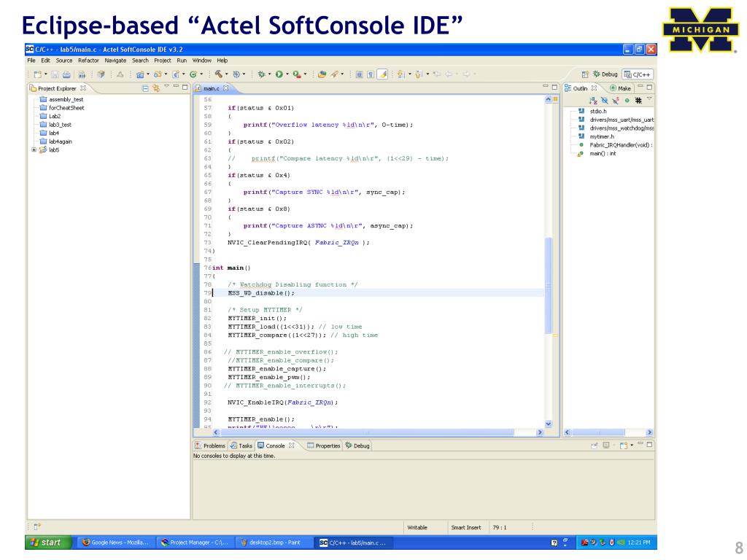747x560 pixels.
Task: Switch to Debug perspective button
Action: [605, 74]
